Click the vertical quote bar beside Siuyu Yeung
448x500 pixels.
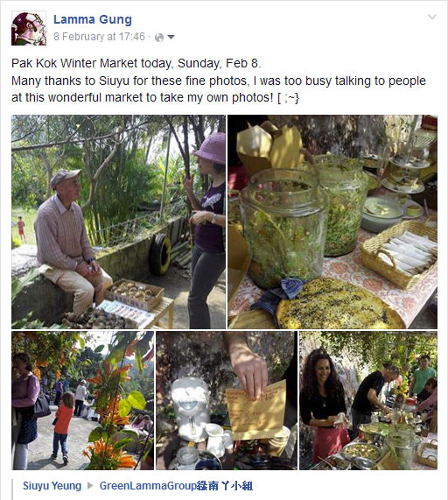coord(12,489)
